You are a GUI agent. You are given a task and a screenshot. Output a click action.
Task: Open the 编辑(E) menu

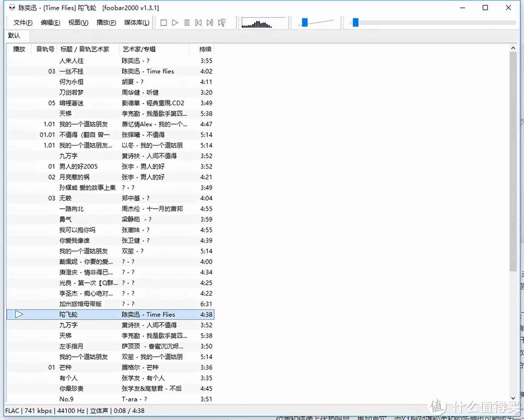[x=50, y=23]
